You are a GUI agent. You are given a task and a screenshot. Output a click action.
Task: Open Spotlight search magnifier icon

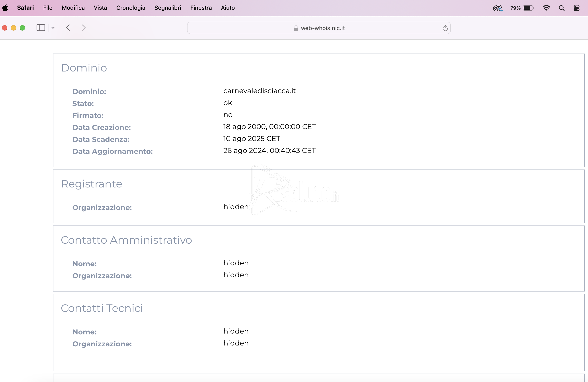click(561, 8)
